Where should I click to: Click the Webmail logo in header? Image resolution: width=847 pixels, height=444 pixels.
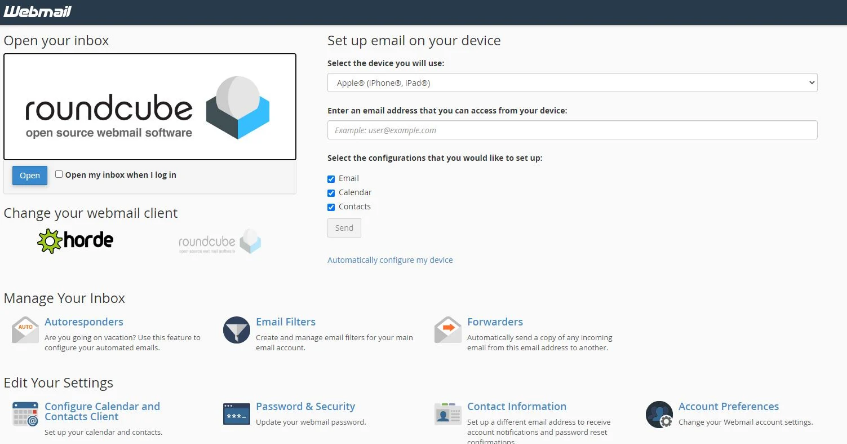tap(36, 11)
